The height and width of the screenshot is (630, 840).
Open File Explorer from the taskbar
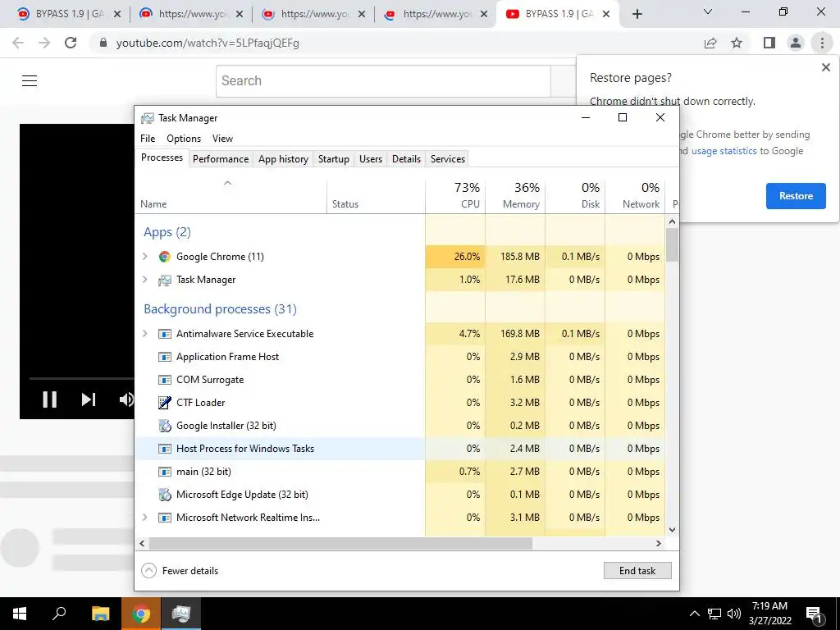pos(100,614)
